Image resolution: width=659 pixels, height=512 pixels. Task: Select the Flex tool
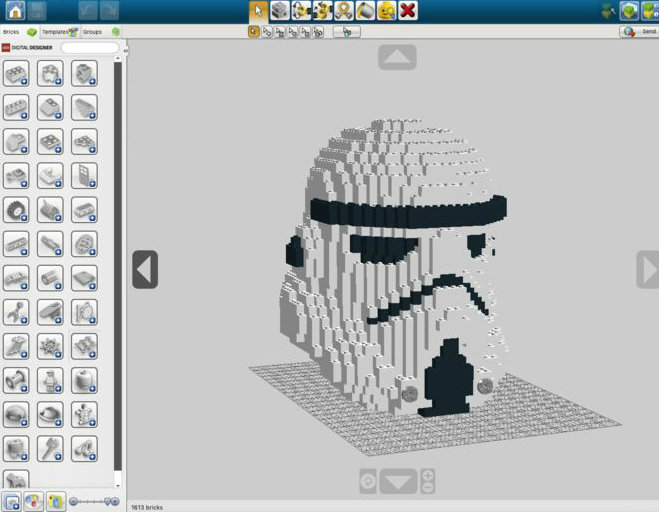[x=344, y=11]
